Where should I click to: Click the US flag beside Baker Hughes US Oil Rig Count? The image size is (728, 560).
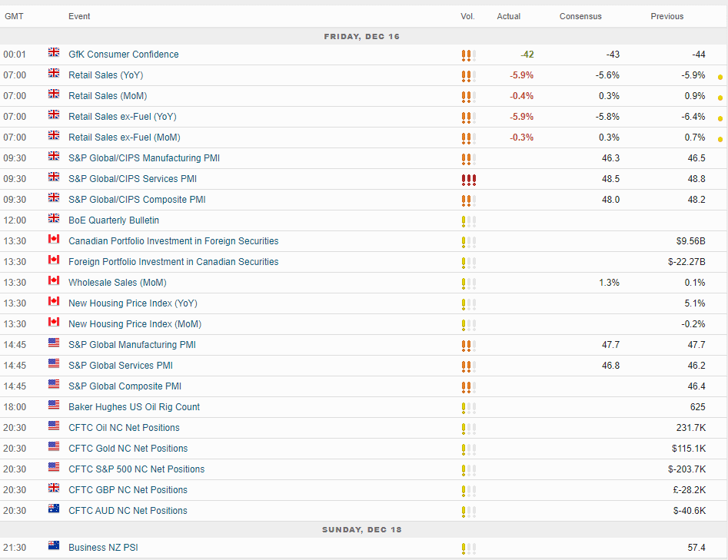click(53, 405)
